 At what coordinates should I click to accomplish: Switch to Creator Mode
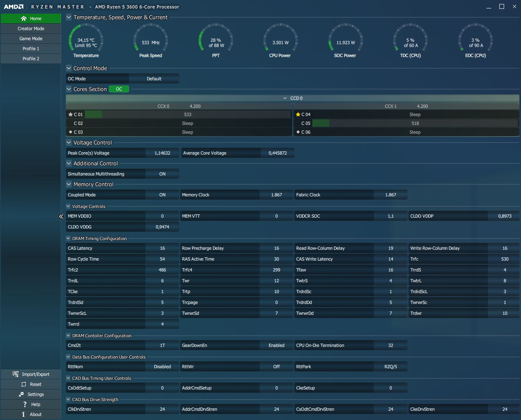pyautogui.click(x=31, y=29)
